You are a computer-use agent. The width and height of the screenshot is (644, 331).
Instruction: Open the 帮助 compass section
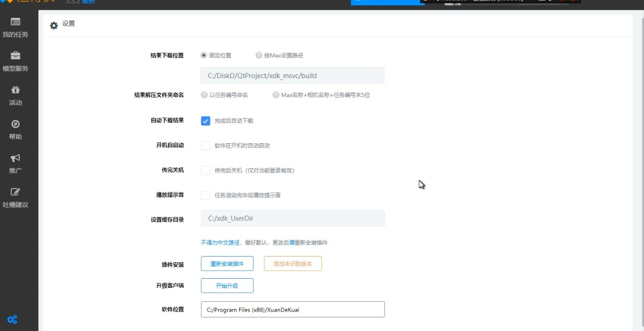click(x=16, y=130)
